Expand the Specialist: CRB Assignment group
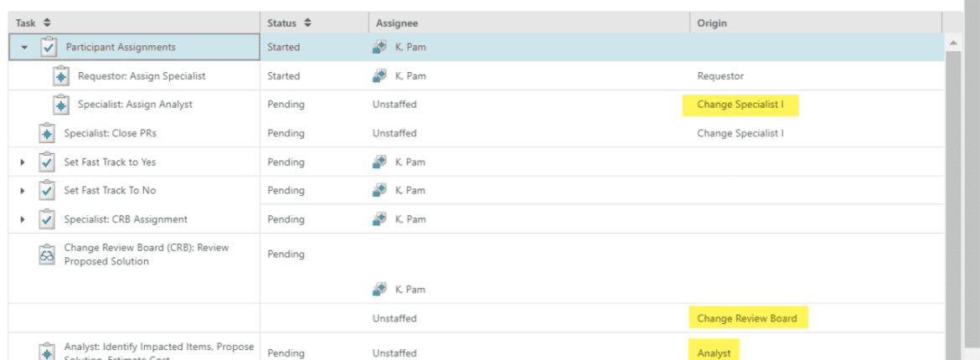This screenshot has height=360, width=980. [23, 219]
